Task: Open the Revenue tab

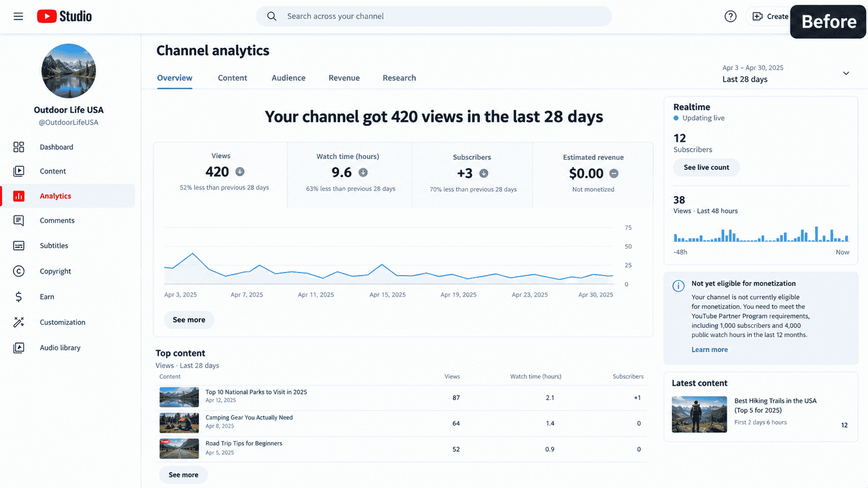Action: pos(344,78)
